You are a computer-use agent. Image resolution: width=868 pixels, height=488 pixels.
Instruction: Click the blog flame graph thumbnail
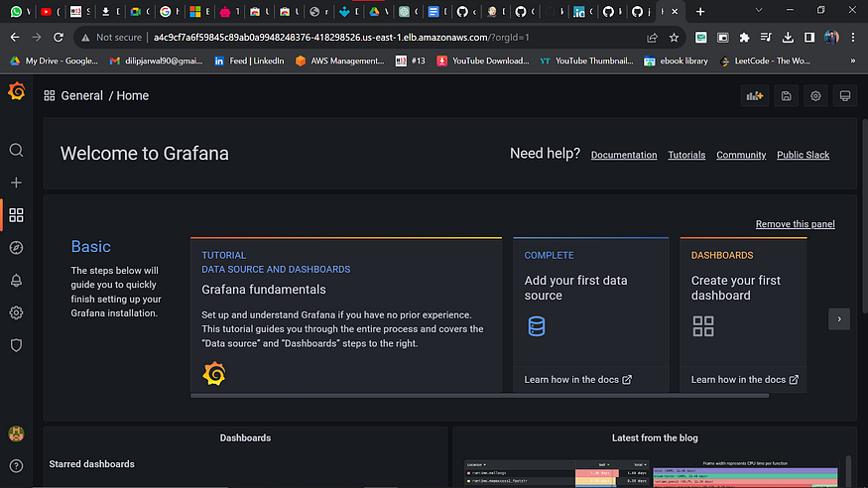651,473
